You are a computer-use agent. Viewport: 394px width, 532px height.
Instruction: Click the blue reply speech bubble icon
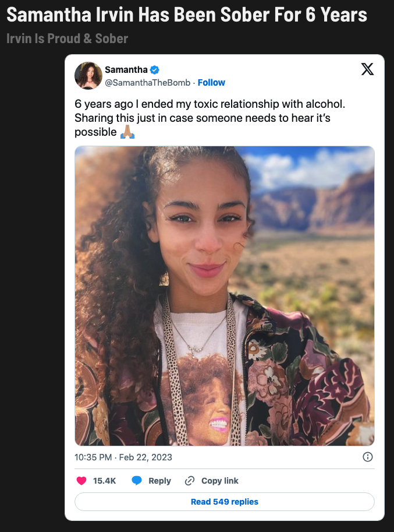[x=137, y=481]
